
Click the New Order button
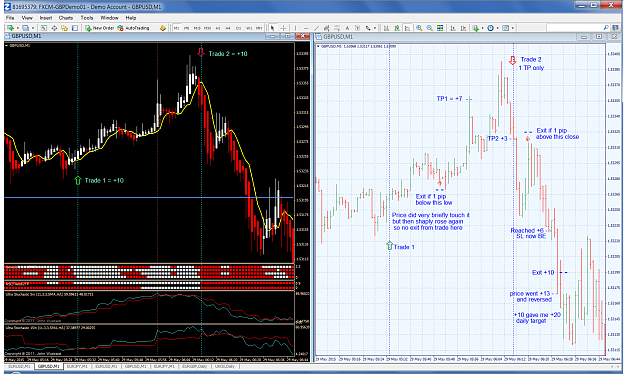point(99,28)
